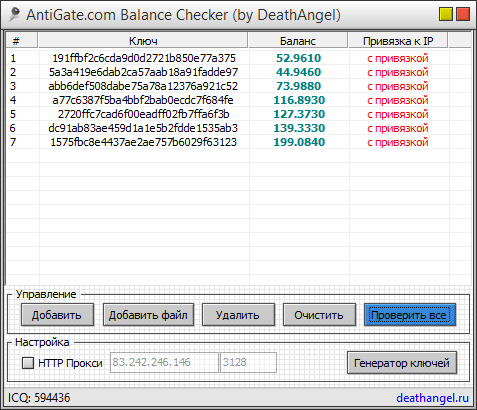This screenshot has height=410, width=477.
Task: Click balance value 116.8930
Action: tap(299, 100)
